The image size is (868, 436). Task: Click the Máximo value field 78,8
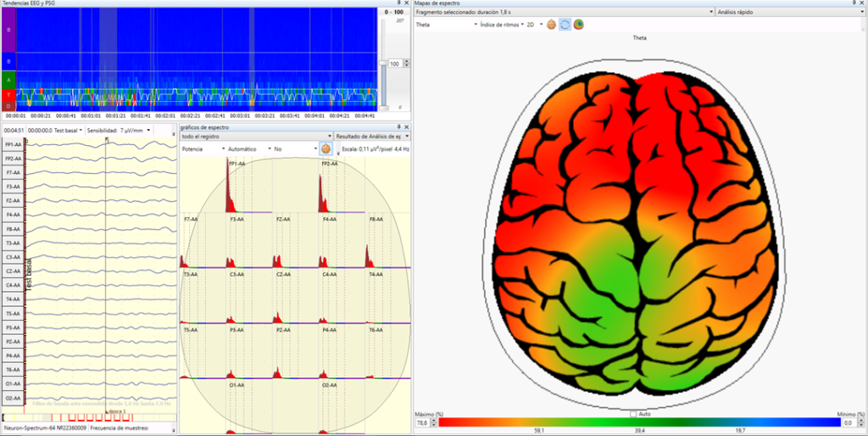coord(422,422)
